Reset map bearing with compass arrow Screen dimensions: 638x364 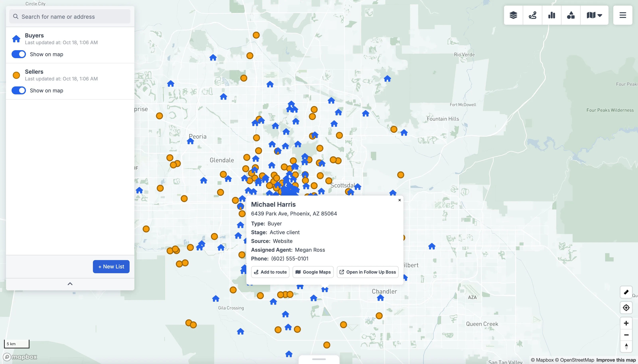(x=626, y=346)
